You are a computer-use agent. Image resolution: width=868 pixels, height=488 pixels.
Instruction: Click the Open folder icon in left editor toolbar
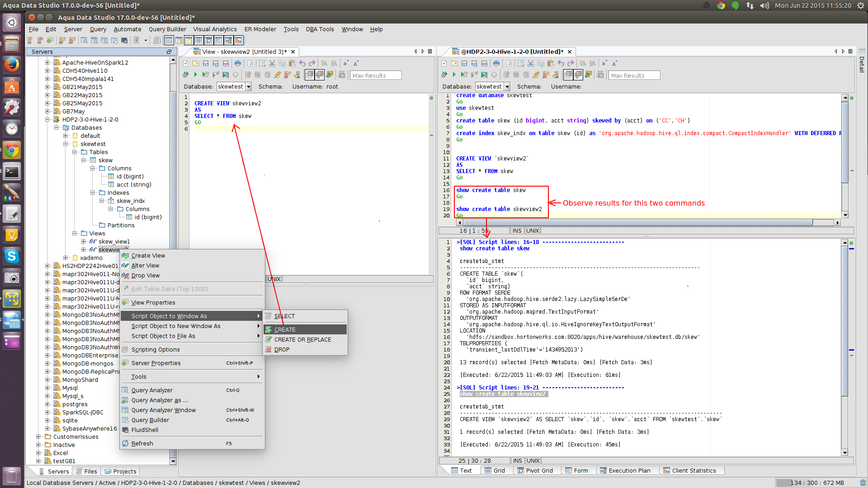tap(195, 64)
